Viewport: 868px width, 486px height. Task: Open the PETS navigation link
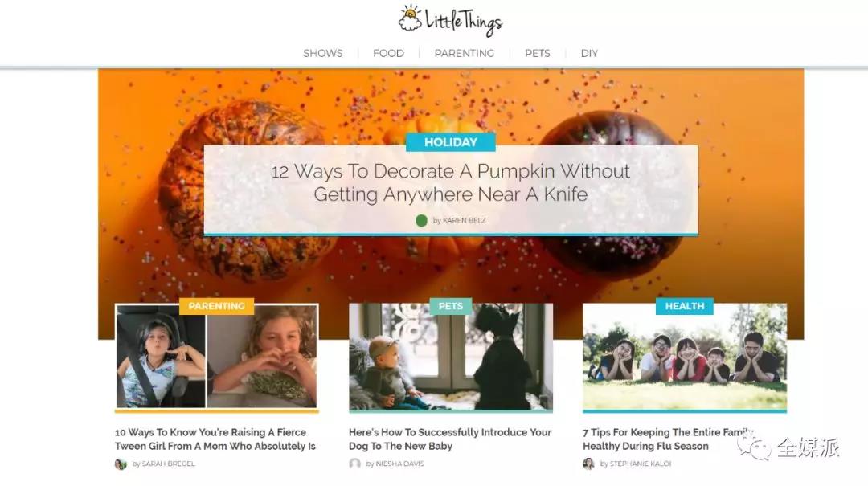pyautogui.click(x=537, y=53)
